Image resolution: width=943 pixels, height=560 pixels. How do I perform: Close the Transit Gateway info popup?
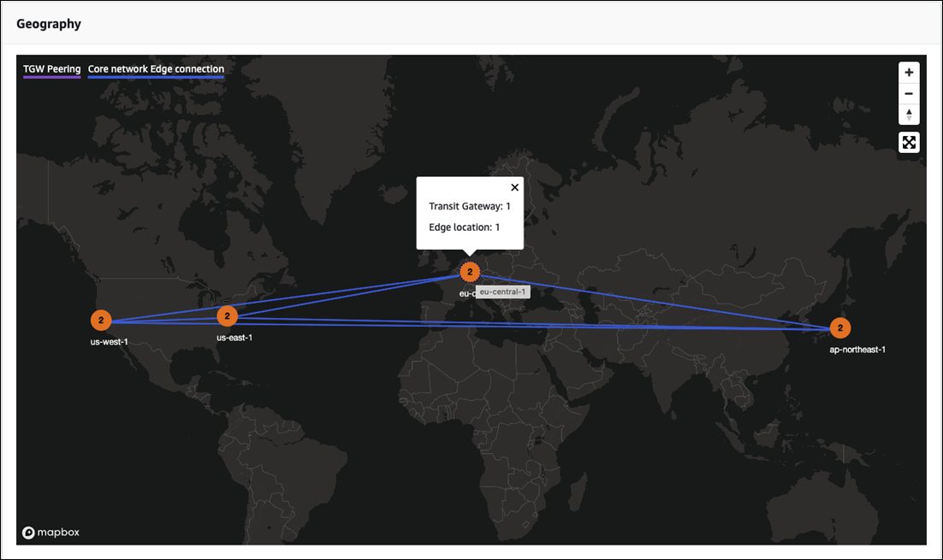[514, 186]
